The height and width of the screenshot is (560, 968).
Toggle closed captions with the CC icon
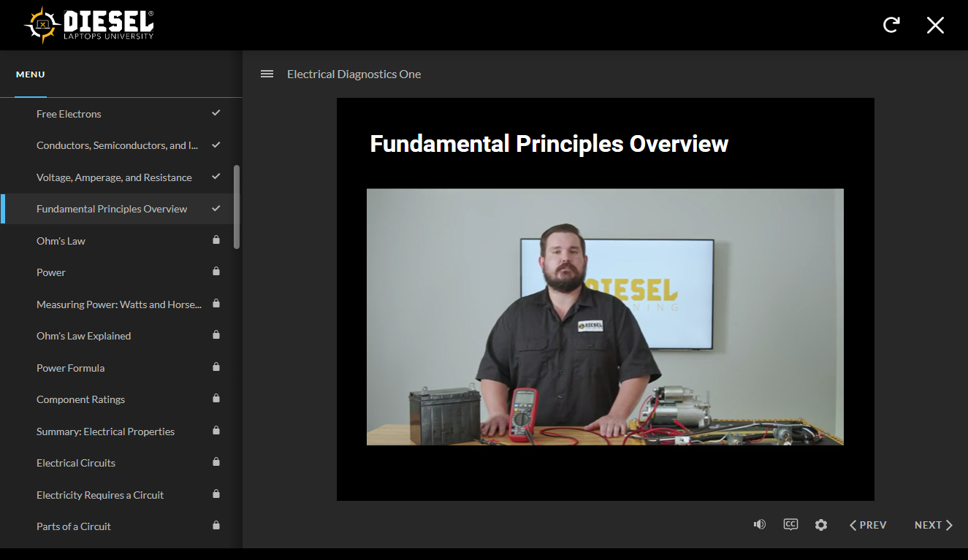(x=790, y=524)
